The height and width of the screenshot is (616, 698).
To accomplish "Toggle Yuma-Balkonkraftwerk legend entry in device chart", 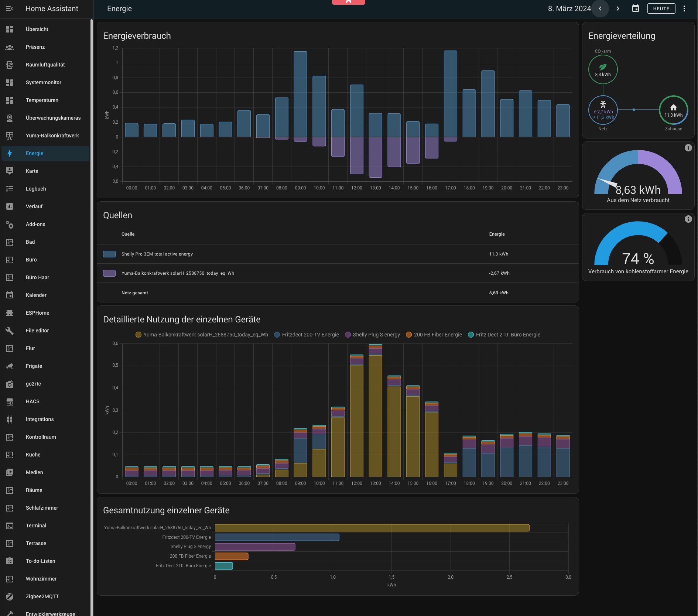I will pos(202,335).
